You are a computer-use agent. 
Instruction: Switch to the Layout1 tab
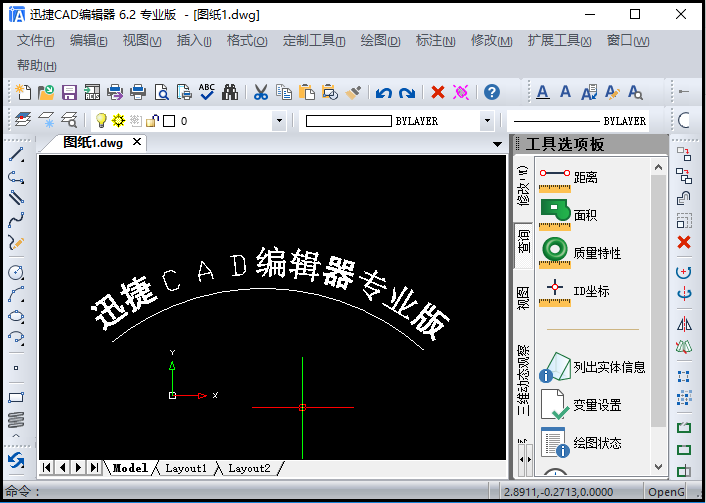coord(186,468)
